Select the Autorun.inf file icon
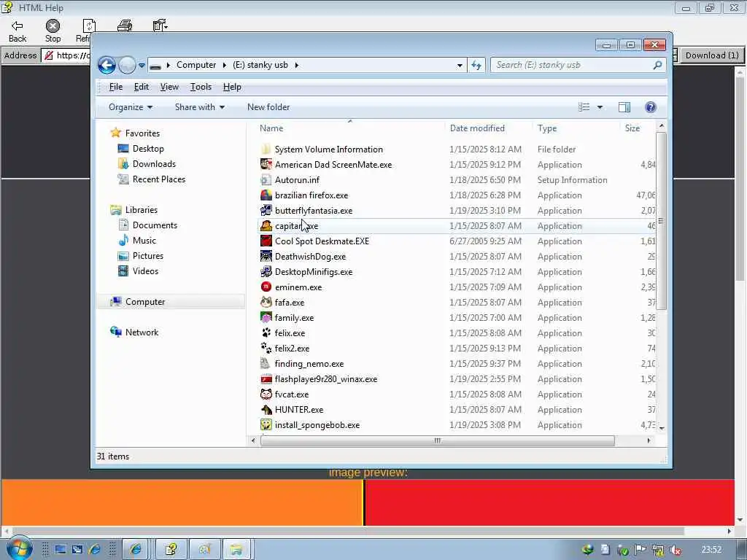The height and width of the screenshot is (560, 747). click(266, 179)
